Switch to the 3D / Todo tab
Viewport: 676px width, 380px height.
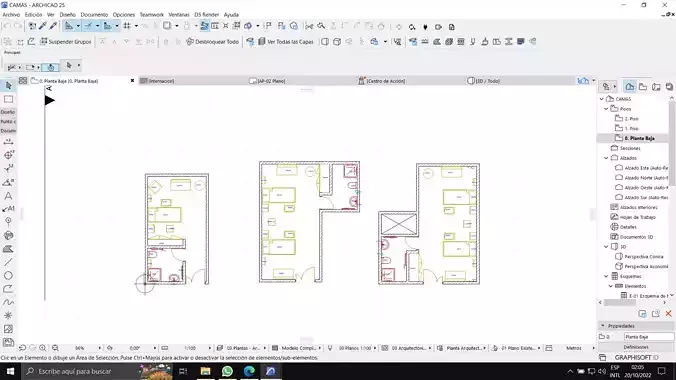tap(487, 81)
